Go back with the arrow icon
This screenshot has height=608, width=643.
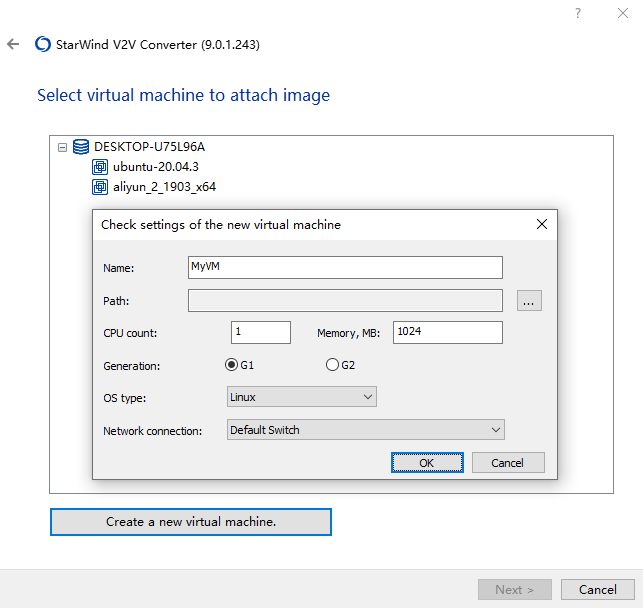13,44
